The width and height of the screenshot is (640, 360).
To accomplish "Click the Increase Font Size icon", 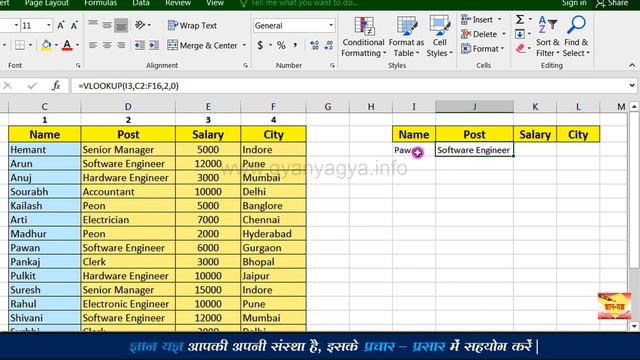I will pos(60,25).
